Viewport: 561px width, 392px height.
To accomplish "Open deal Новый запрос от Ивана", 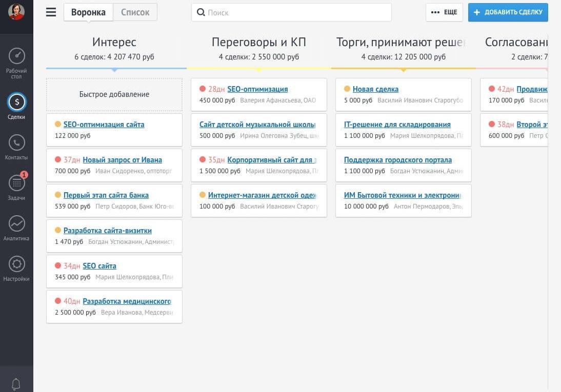I will pos(123,160).
